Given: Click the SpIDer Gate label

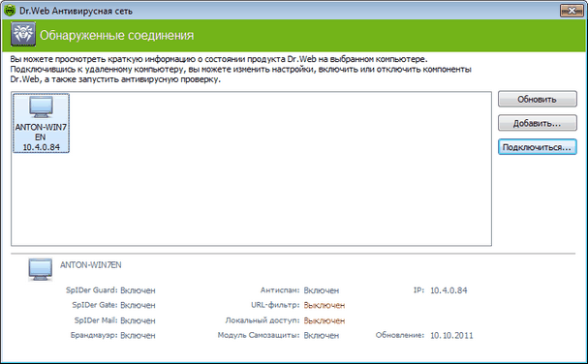Looking at the screenshot, I should (95, 305).
